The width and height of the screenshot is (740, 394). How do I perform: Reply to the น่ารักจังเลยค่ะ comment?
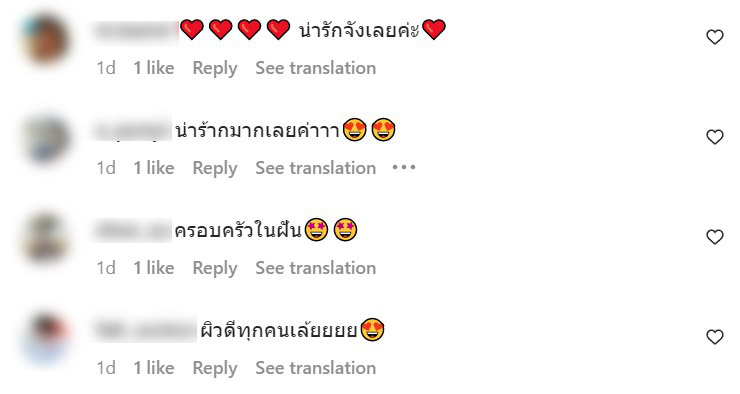pos(215,68)
